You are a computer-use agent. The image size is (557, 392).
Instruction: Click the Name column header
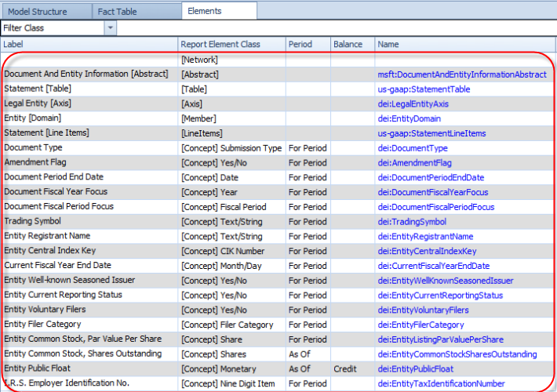click(x=465, y=45)
